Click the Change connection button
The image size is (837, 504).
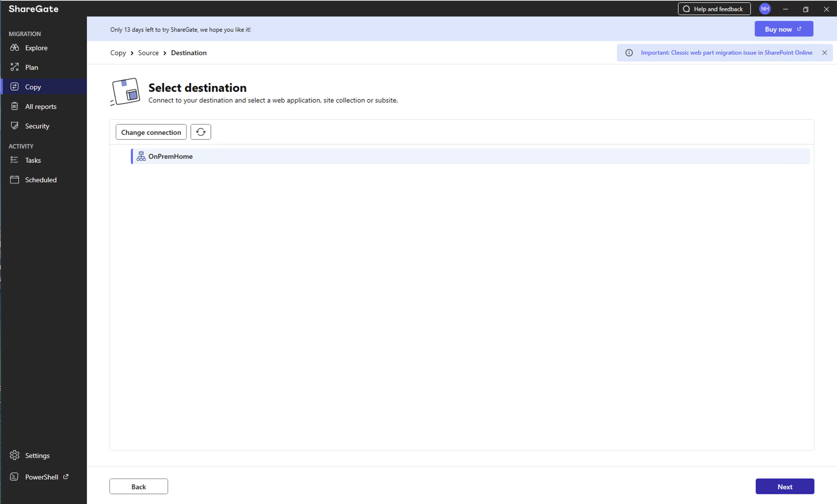[x=151, y=132]
